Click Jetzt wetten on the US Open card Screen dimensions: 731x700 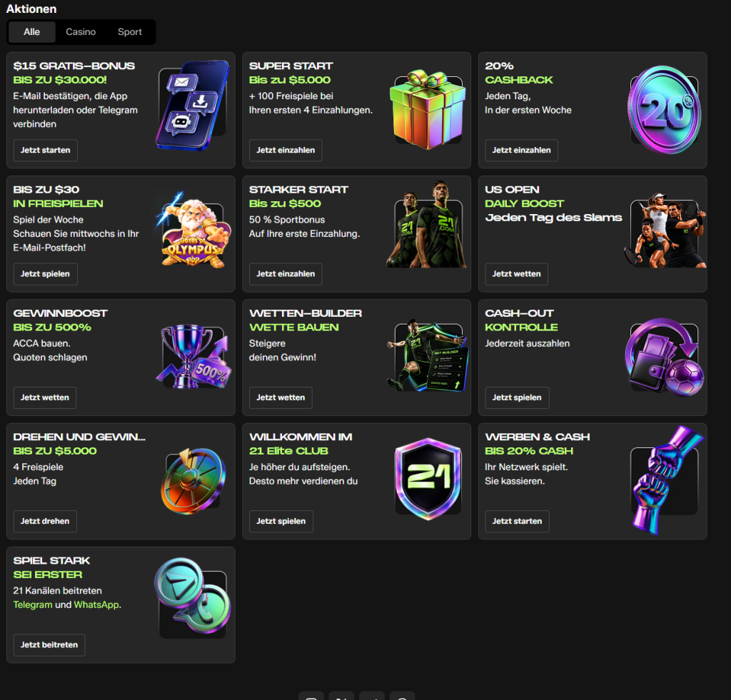pyautogui.click(x=517, y=274)
